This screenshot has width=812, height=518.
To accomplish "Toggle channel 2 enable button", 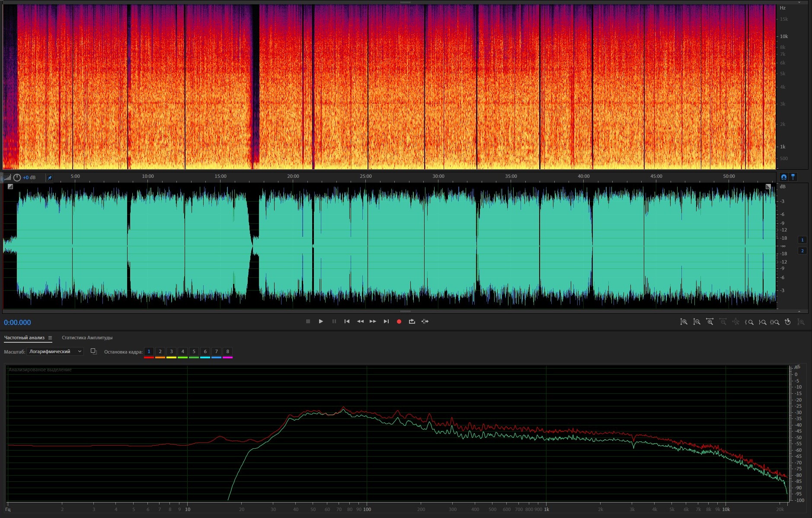I will point(802,251).
